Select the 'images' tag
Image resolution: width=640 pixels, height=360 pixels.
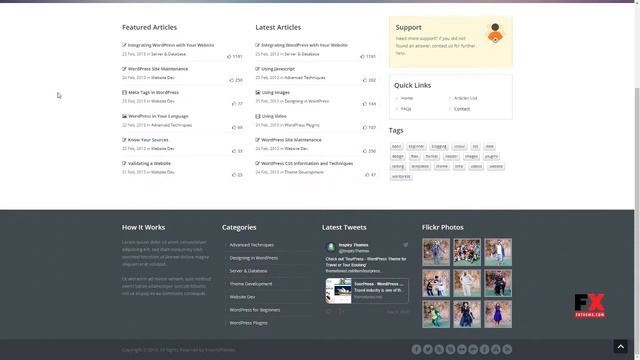(471, 156)
